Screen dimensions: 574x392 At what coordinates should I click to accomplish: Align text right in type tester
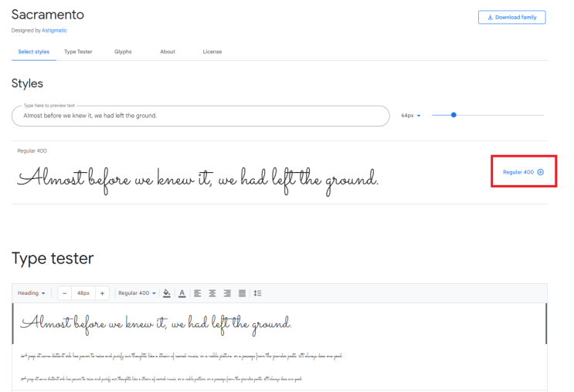[227, 293]
